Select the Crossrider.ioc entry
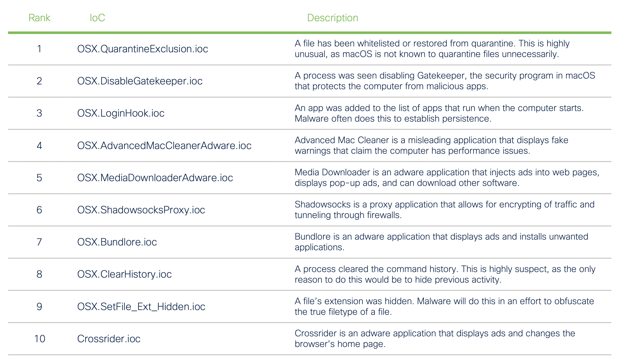Viewport: 620px width, 364px height. pyautogui.click(x=109, y=339)
